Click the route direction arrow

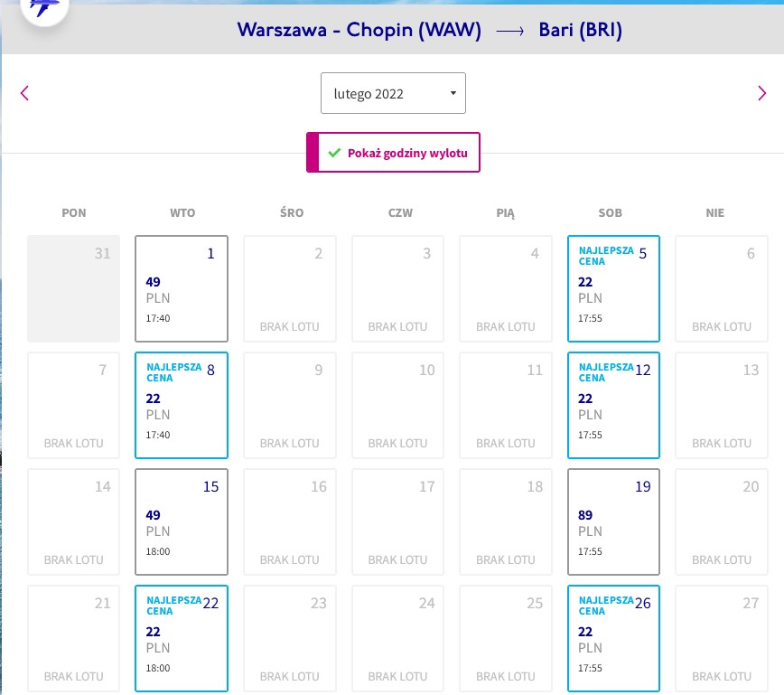pyautogui.click(x=510, y=32)
